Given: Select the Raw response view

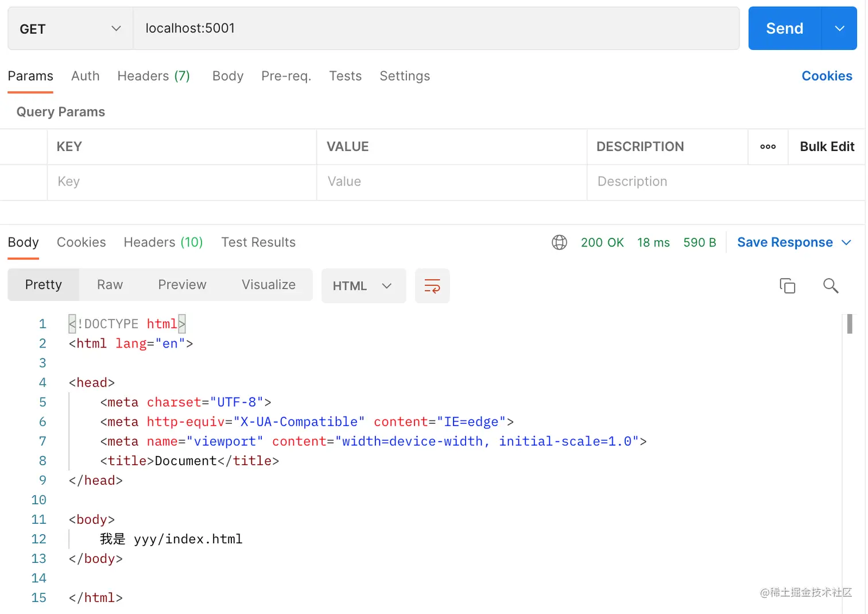Looking at the screenshot, I should pyautogui.click(x=110, y=285).
